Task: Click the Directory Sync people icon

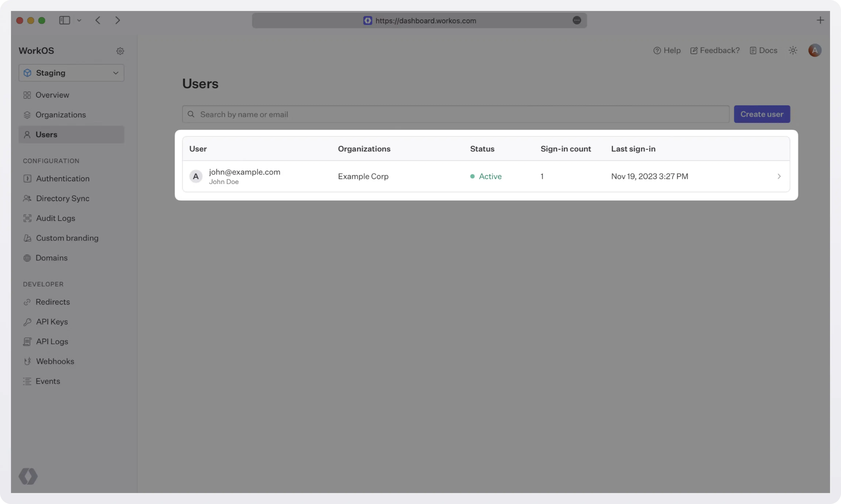Action: pyautogui.click(x=27, y=198)
